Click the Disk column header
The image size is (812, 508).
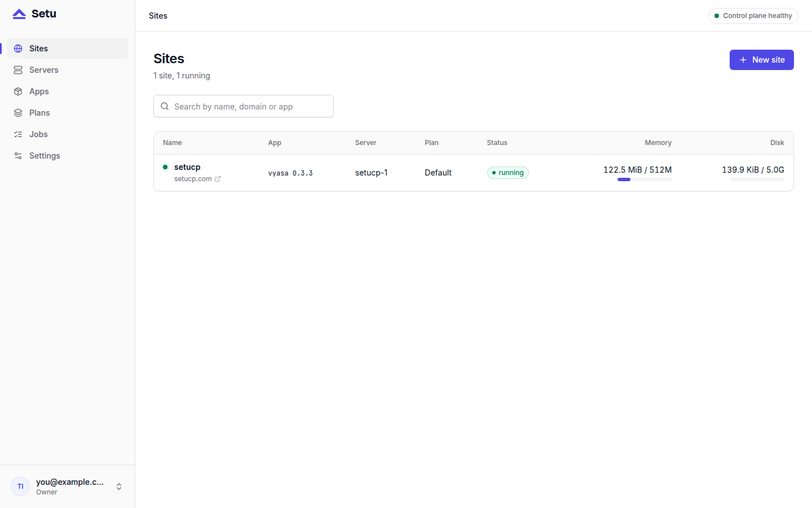[x=778, y=143]
